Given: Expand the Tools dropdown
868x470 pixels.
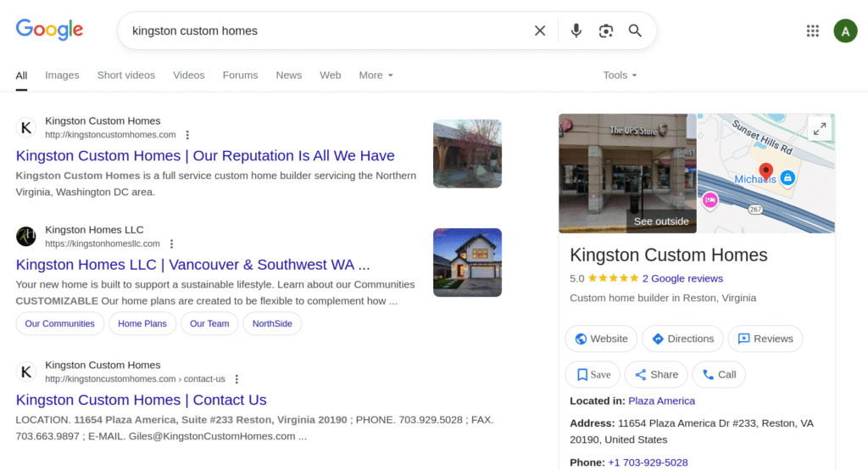Looking at the screenshot, I should 620,76.
